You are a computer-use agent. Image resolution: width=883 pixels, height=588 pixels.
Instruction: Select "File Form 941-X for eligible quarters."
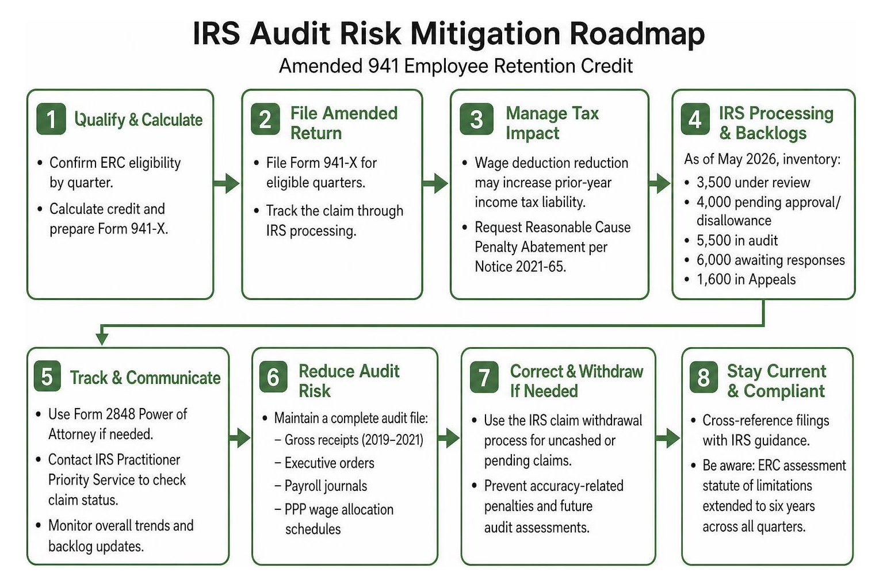[x=322, y=172]
